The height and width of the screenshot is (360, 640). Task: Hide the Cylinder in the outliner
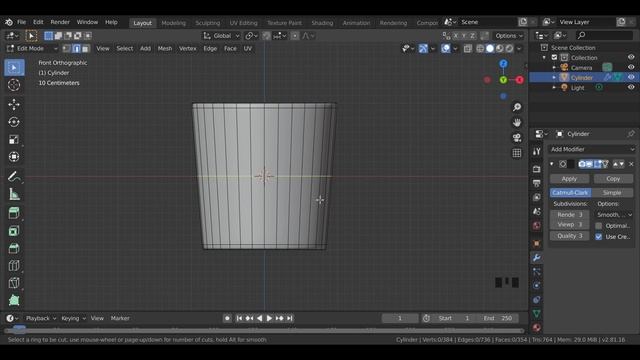[631, 77]
